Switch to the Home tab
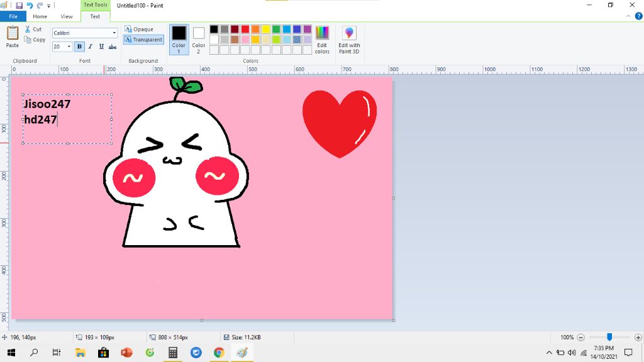Viewport: 644px width, 362px height. tap(40, 16)
